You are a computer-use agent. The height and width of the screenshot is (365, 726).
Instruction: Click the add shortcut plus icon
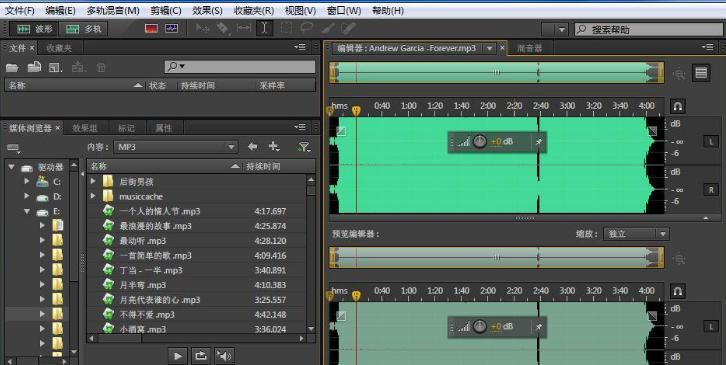pos(274,146)
